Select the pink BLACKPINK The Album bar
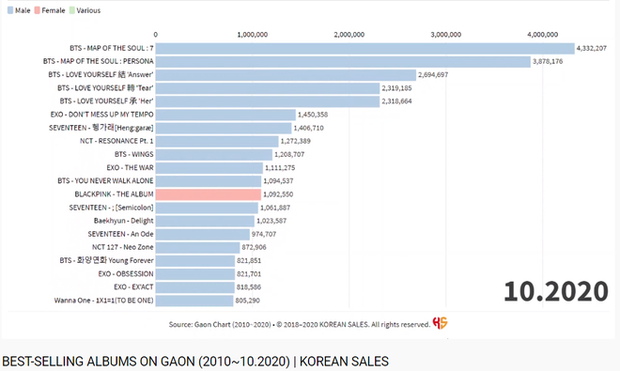The image size is (620, 371). (208, 194)
